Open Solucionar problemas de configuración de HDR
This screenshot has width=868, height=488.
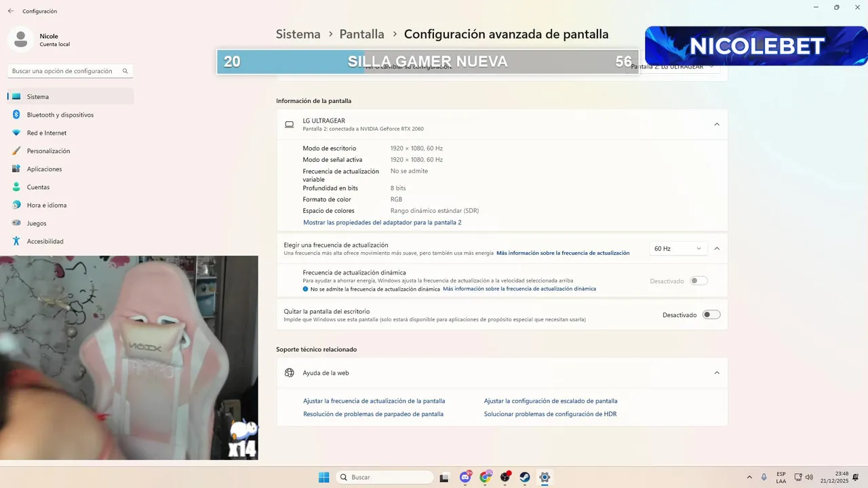pos(550,413)
